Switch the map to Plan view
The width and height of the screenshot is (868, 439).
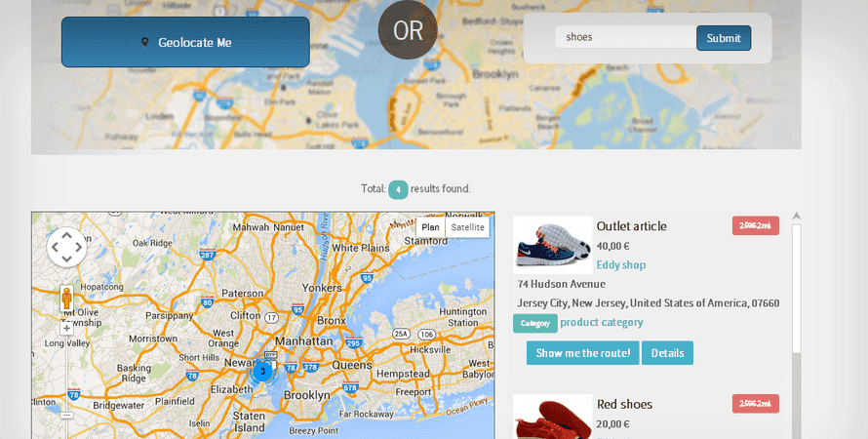[x=430, y=227]
